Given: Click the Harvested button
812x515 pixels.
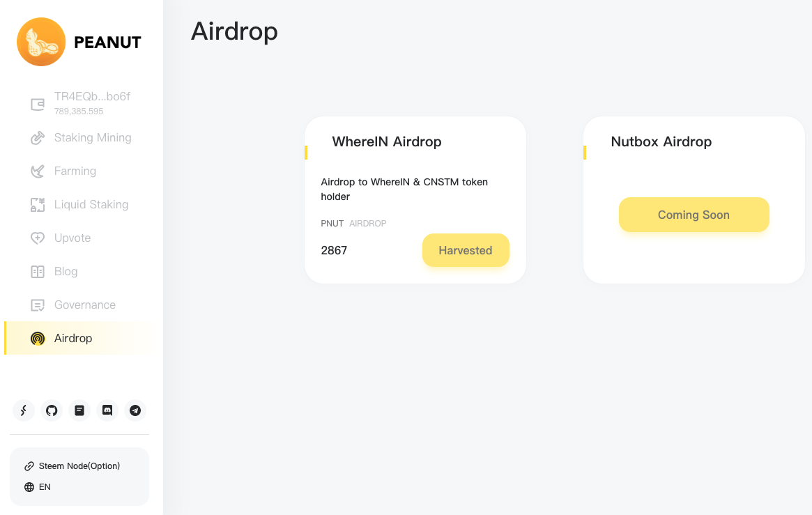Looking at the screenshot, I should point(466,250).
